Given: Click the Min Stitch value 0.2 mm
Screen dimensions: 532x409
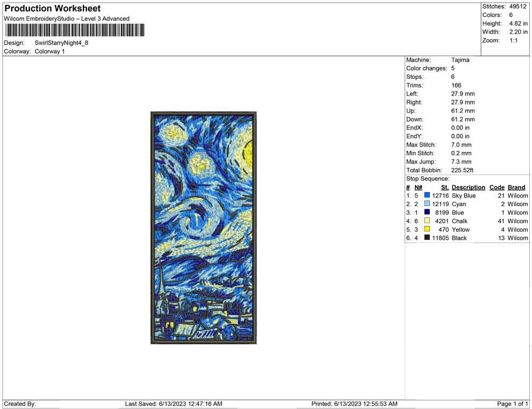Looking at the screenshot, I should (x=461, y=153).
